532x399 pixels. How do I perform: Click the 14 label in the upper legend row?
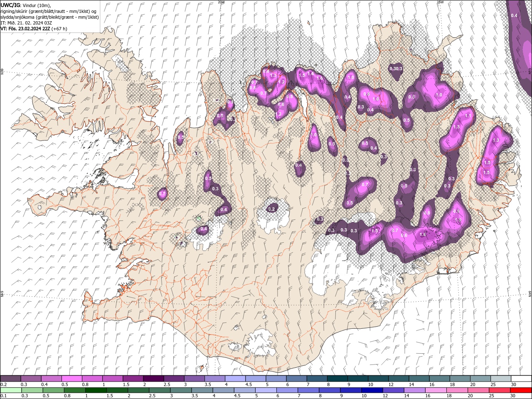(411, 384)
